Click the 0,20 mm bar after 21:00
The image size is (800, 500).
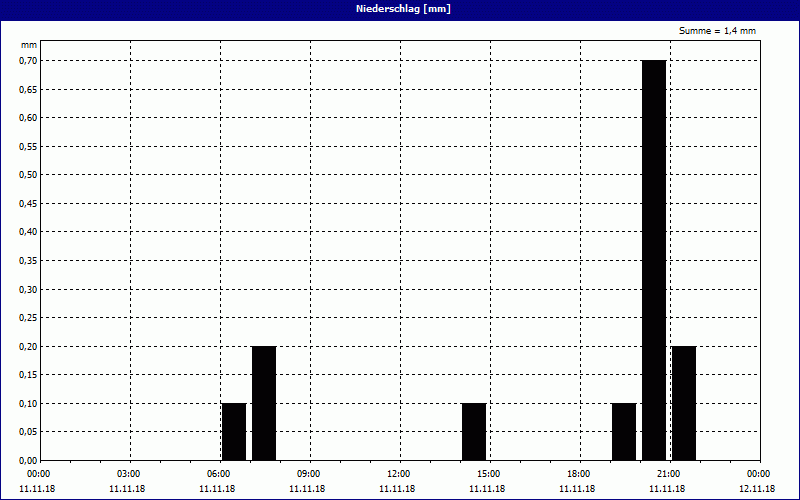click(x=684, y=403)
